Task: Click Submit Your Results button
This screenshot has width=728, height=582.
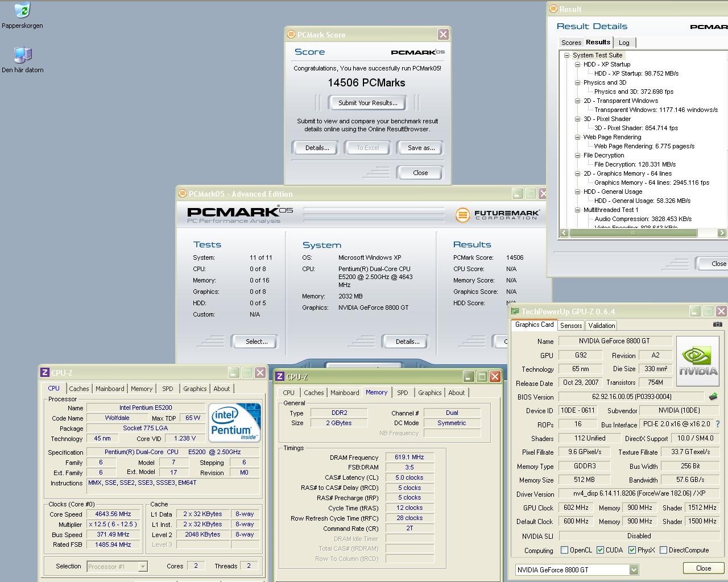Action: pos(367,103)
